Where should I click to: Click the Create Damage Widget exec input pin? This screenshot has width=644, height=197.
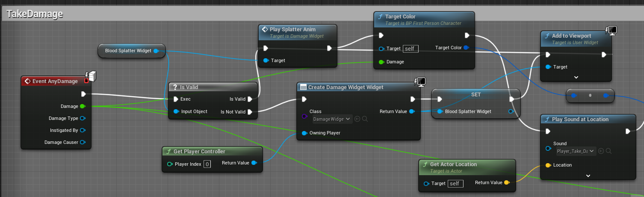click(x=304, y=99)
